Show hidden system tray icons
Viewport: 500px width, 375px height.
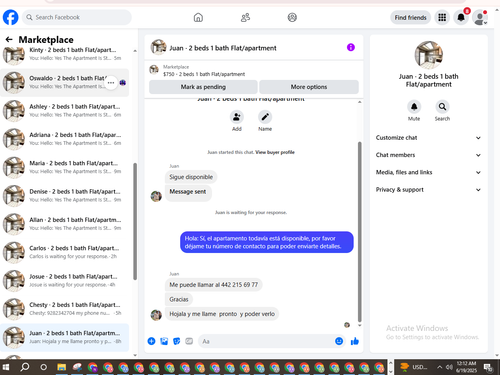[440, 367]
